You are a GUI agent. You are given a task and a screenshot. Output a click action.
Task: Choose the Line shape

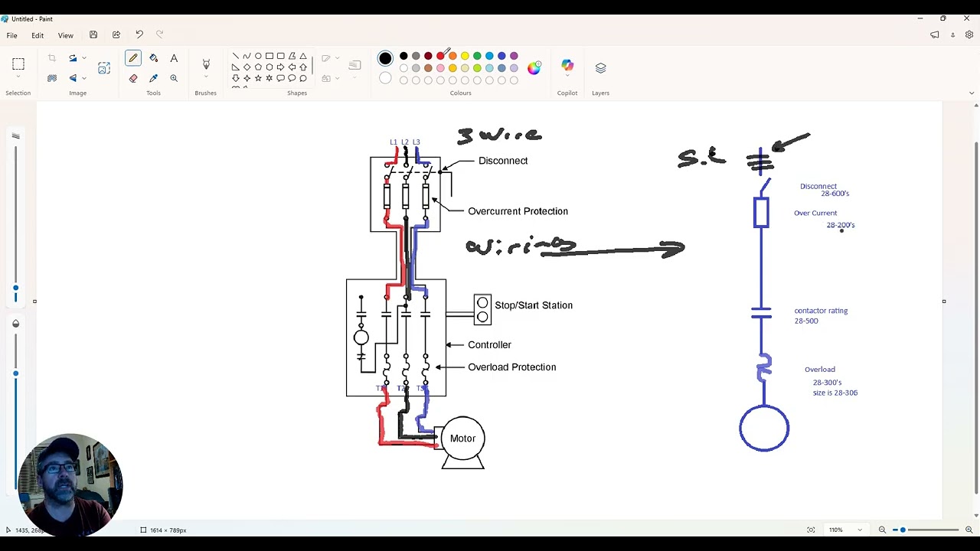pos(235,56)
